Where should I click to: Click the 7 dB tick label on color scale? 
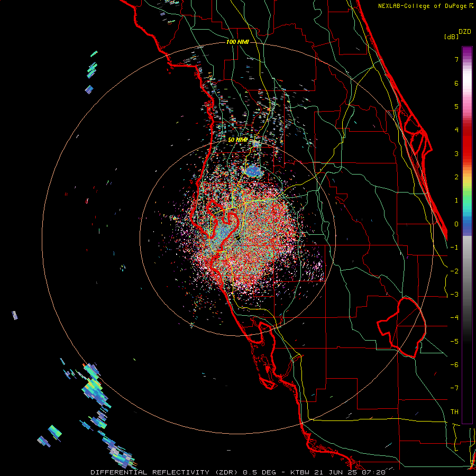[x=456, y=59]
